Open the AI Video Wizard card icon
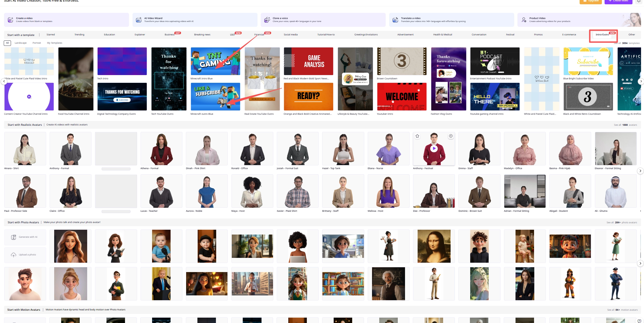 pos(139,20)
